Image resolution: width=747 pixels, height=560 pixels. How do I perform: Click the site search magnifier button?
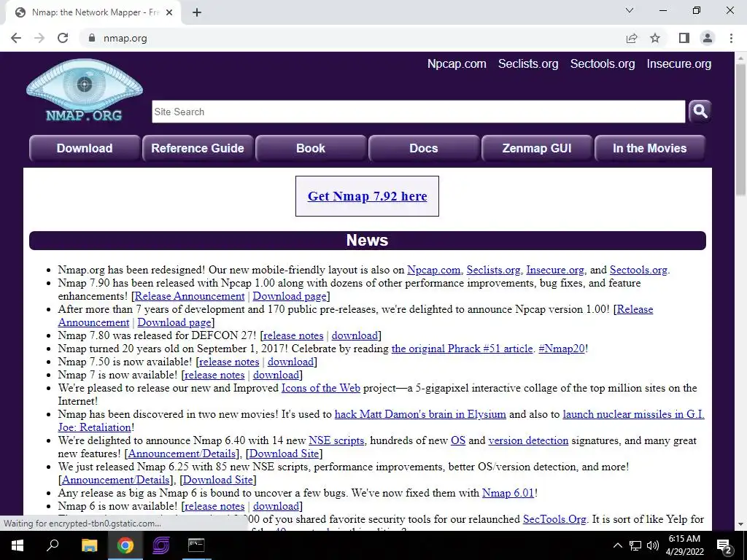700,112
